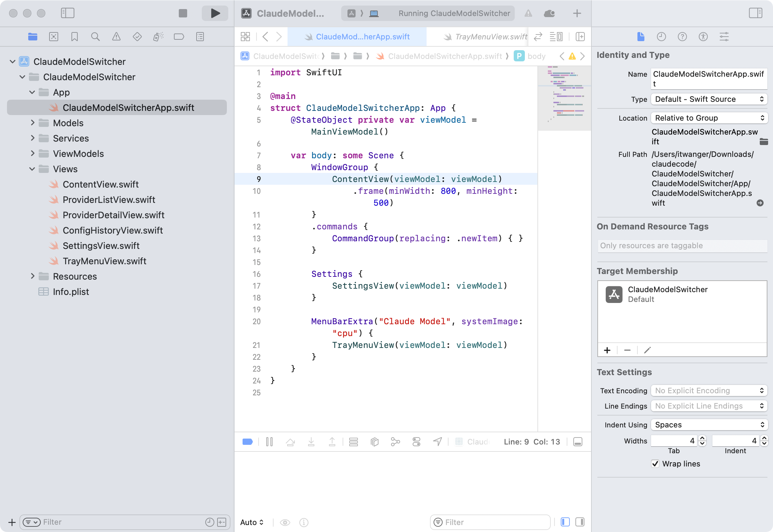This screenshot has width=773, height=532.
Task: Show the Bookmark navigator
Action: [74, 37]
